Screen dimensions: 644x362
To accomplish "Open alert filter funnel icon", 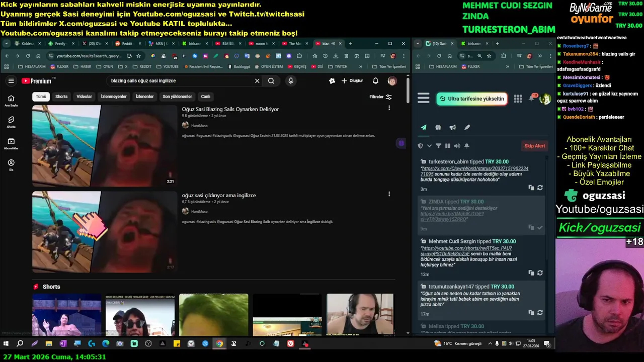I will 438,146.
